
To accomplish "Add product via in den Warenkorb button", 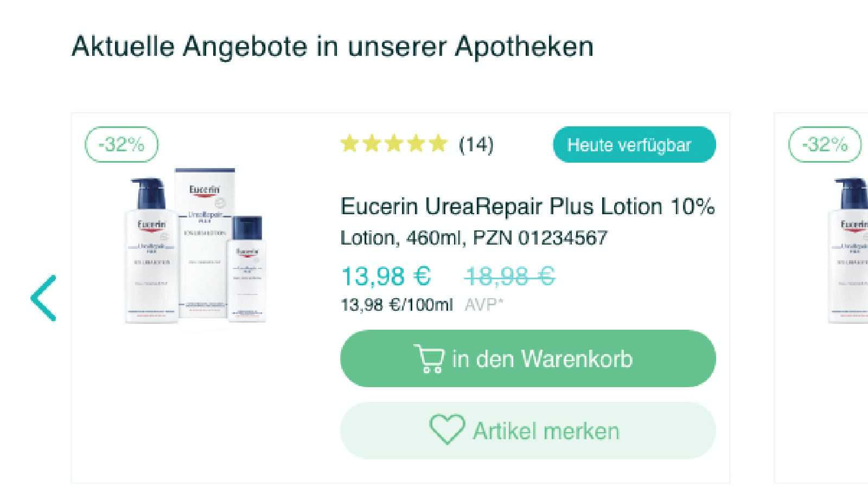I will (x=528, y=358).
